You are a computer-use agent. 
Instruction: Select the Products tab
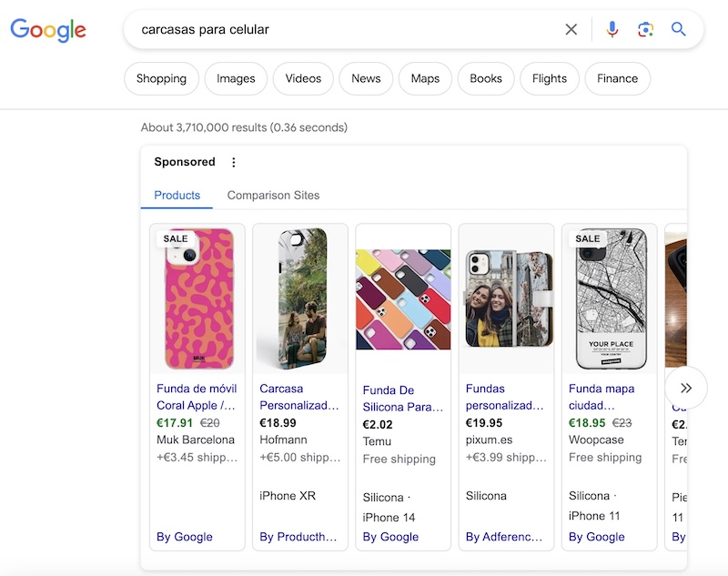[177, 196]
